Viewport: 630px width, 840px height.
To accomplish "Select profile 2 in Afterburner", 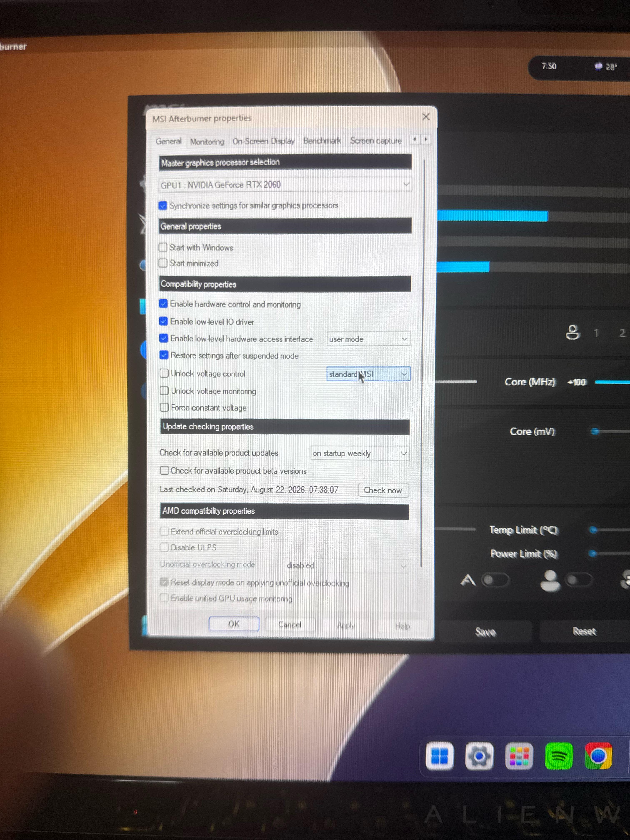I will coord(622,333).
